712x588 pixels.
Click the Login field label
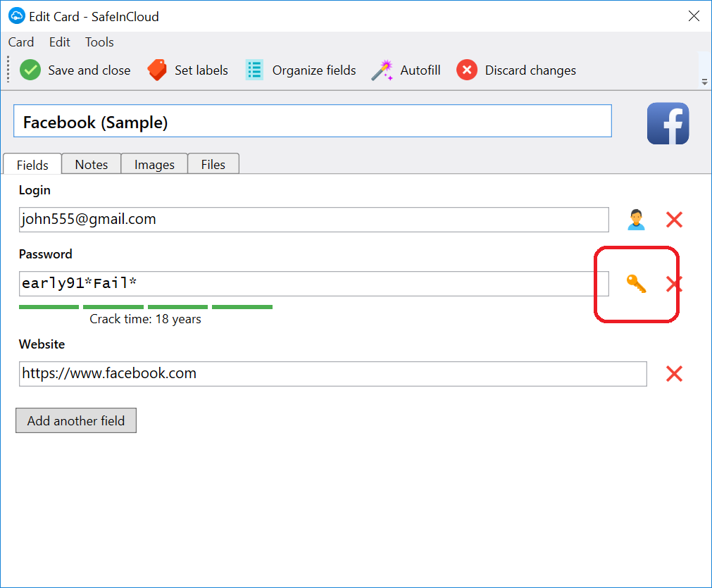pyautogui.click(x=35, y=190)
